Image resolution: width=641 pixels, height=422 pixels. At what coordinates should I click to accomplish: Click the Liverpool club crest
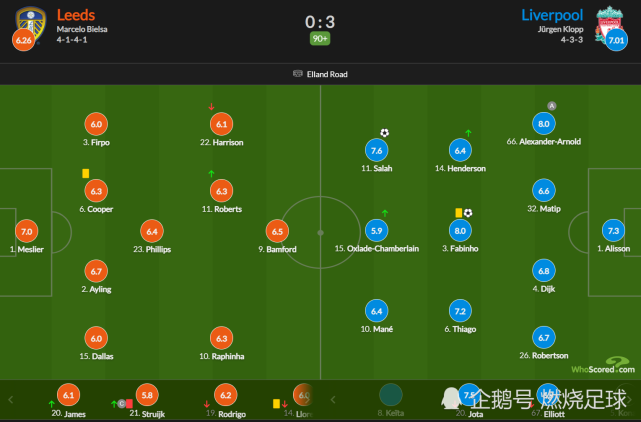click(609, 25)
